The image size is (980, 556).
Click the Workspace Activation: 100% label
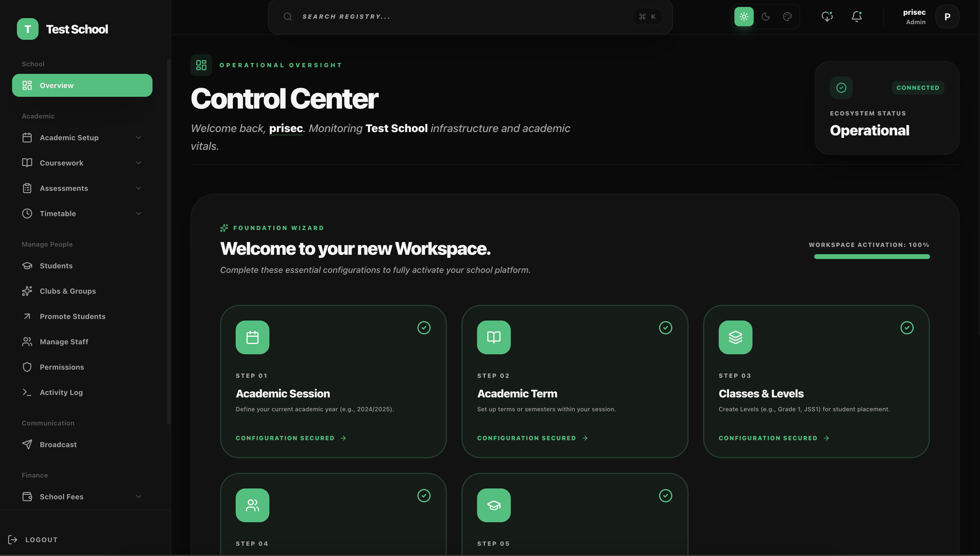point(869,245)
